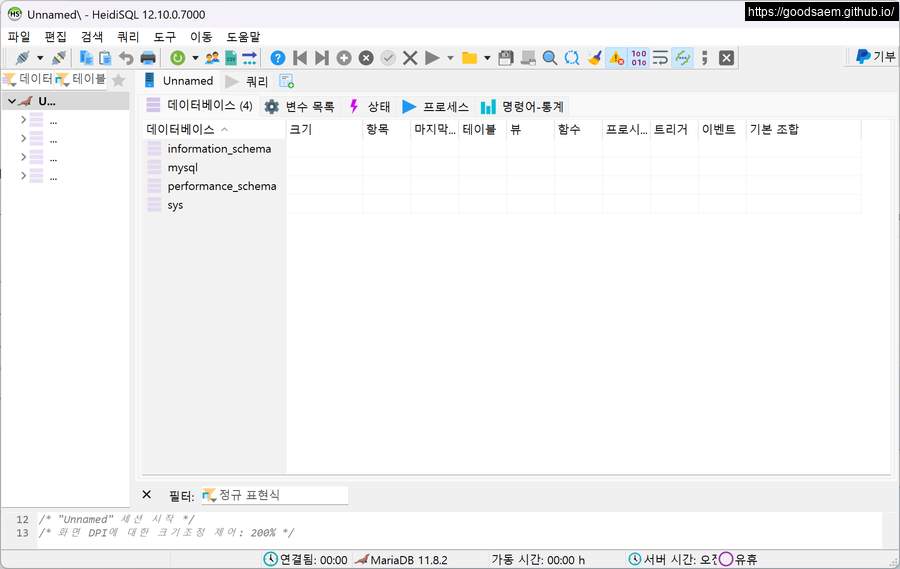Click the post changes checkmark icon

(388, 58)
